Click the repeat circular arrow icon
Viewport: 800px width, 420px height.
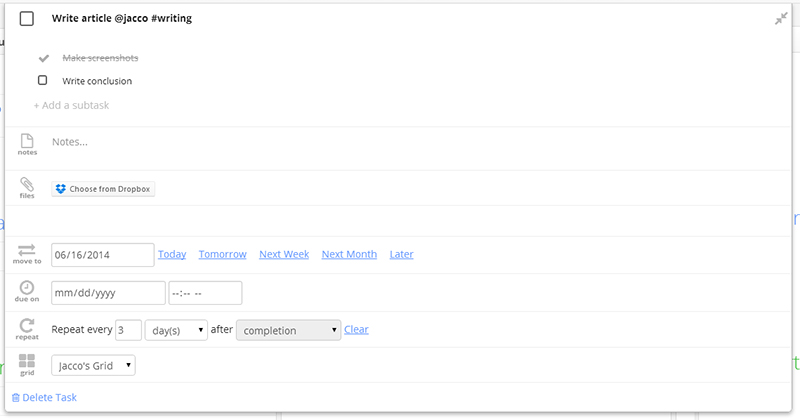27,325
